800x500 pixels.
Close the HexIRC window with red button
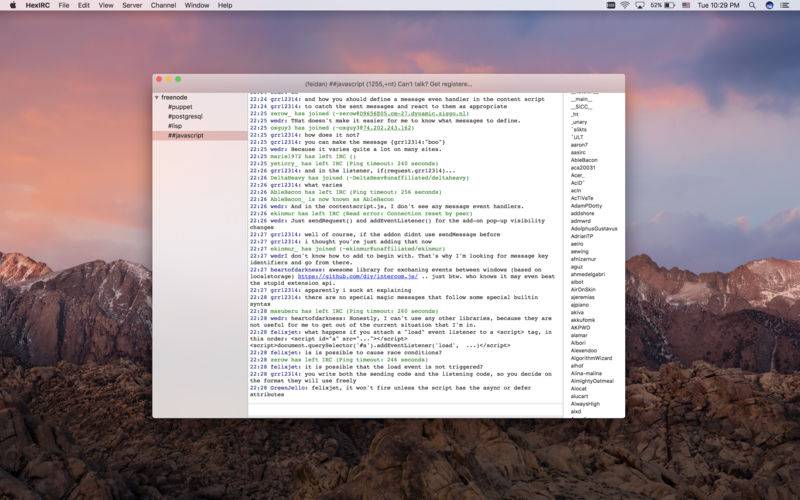tap(159, 79)
